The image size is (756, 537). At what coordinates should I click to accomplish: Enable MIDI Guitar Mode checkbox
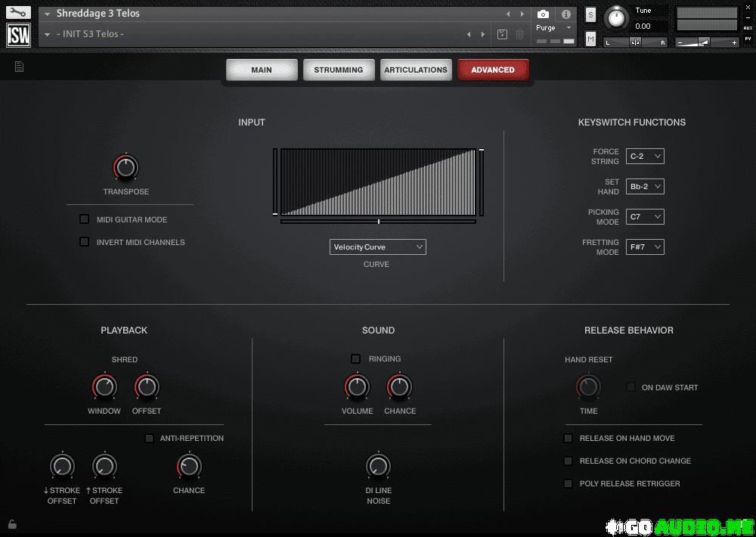[x=85, y=219]
